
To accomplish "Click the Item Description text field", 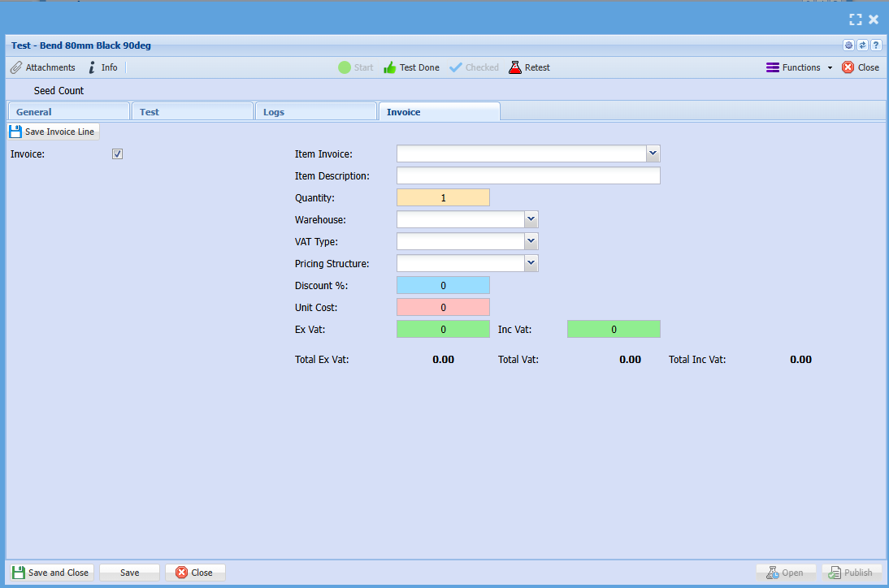I will [528, 175].
